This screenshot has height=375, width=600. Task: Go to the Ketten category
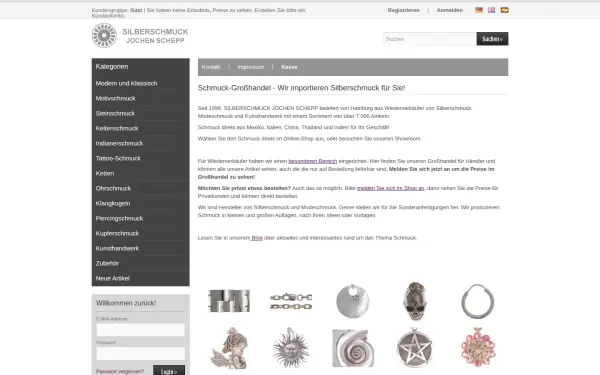pyautogui.click(x=105, y=173)
